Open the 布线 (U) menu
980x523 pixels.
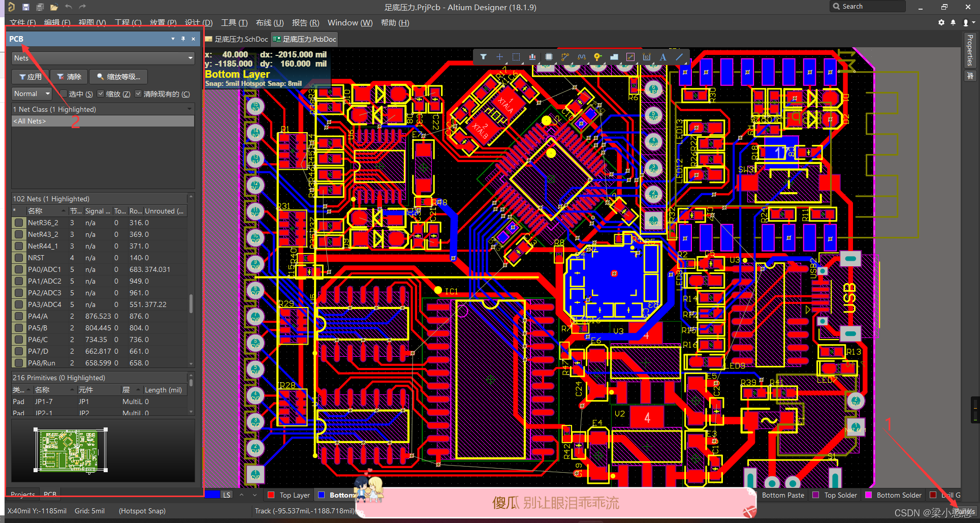pos(269,23)
